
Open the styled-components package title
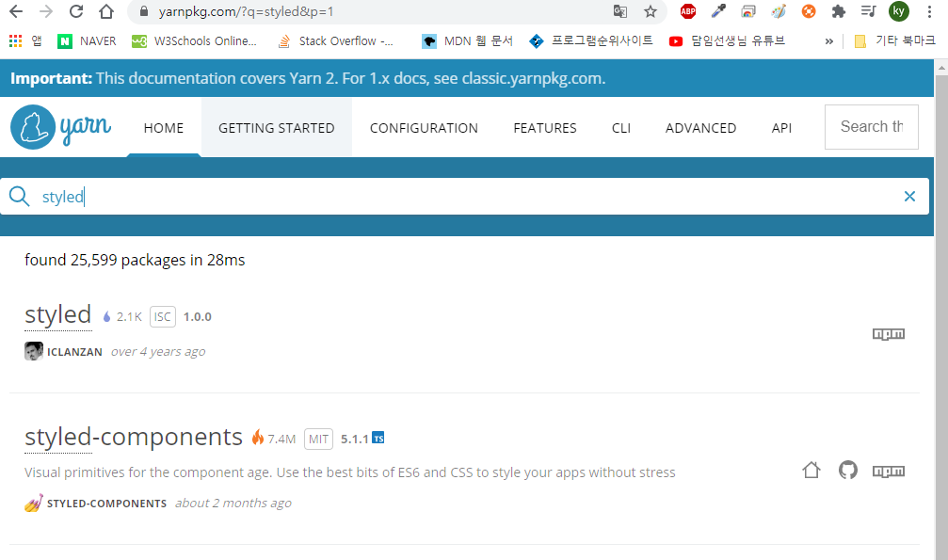[x=133, y=438]
